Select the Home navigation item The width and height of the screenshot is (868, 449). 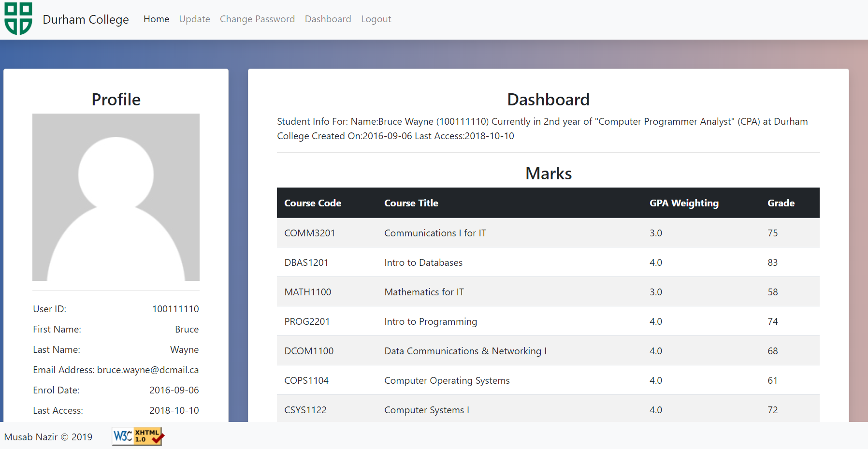(156, 19)
